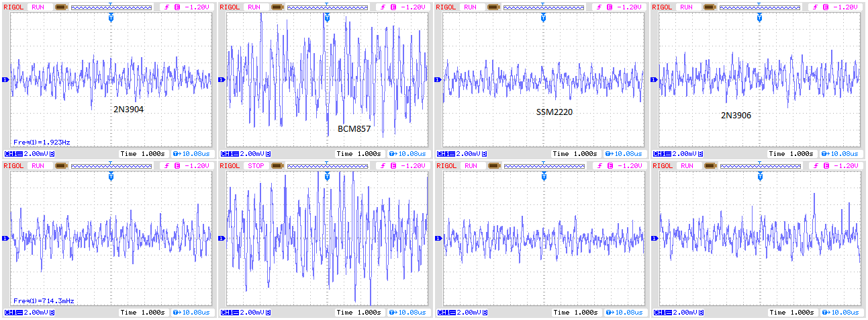Click the RIGOL logo in the STOP panel
This screenshot has height=320, width=868.
(x=230, y=165)
